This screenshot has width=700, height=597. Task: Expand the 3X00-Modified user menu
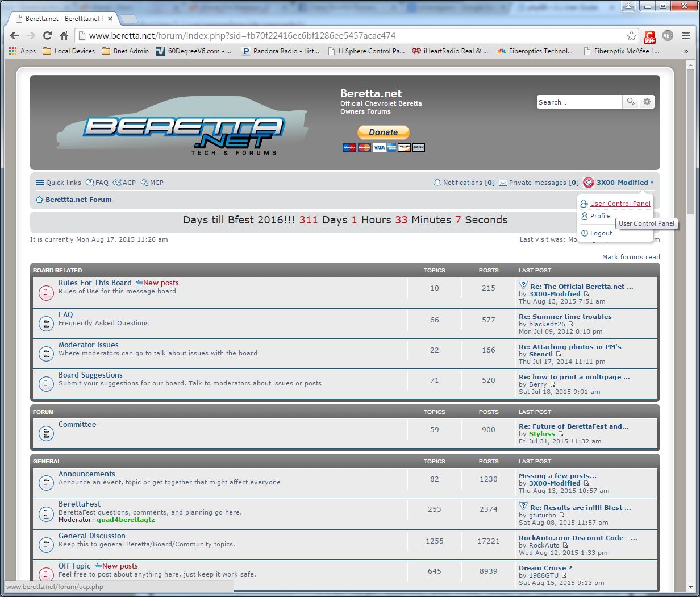coord(622,183)
